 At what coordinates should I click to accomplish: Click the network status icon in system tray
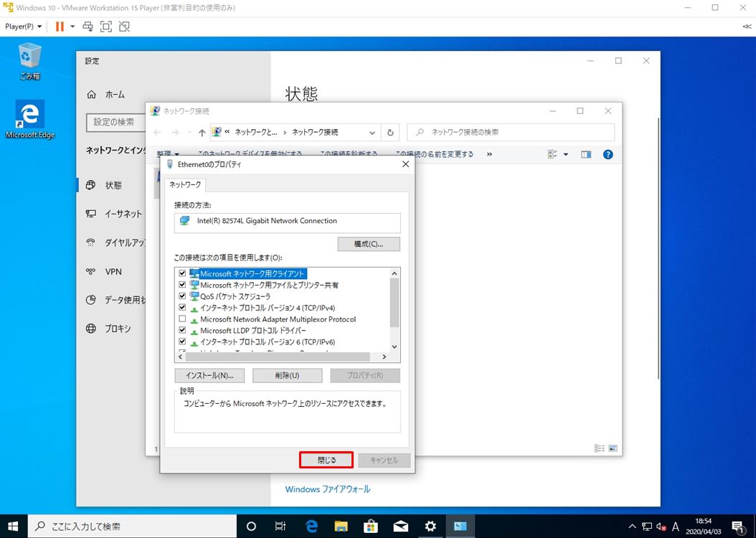[646, 527]
